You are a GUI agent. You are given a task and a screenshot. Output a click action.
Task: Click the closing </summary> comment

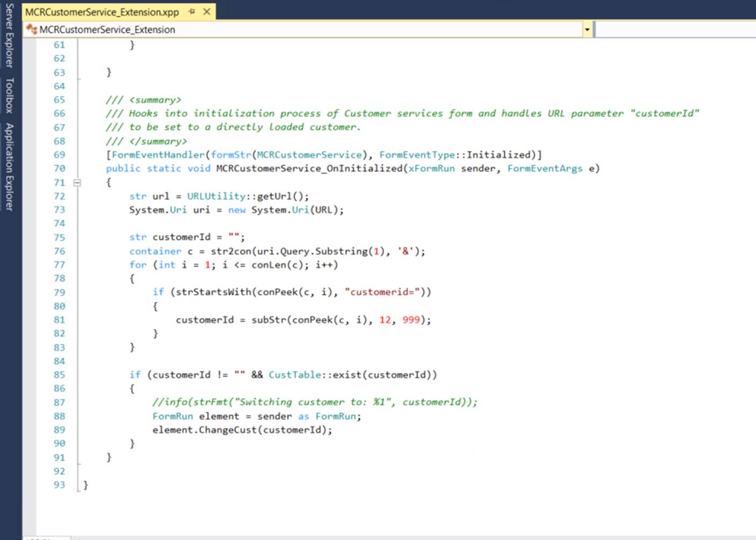[146, 141]
